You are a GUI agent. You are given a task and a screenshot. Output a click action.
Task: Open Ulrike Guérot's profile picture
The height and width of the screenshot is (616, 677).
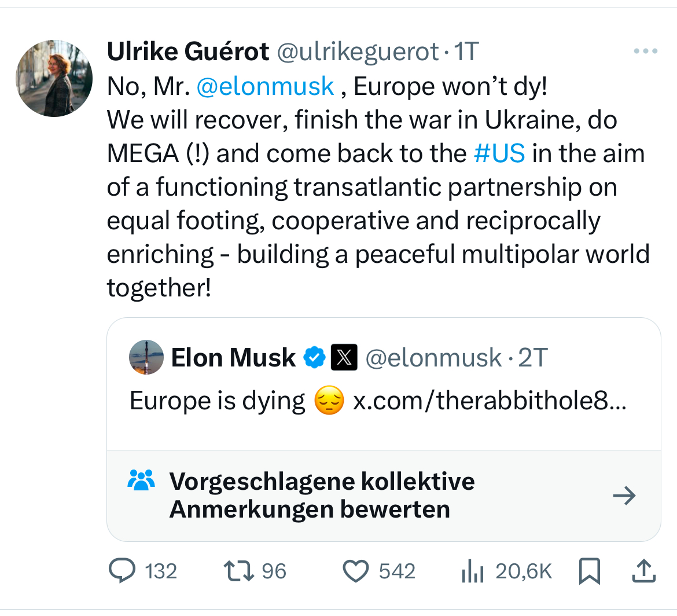click(x=54, y=78)
